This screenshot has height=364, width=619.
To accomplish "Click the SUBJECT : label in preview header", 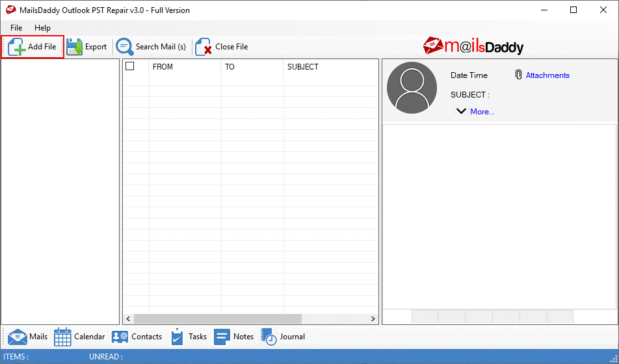I will click(469, 95).
